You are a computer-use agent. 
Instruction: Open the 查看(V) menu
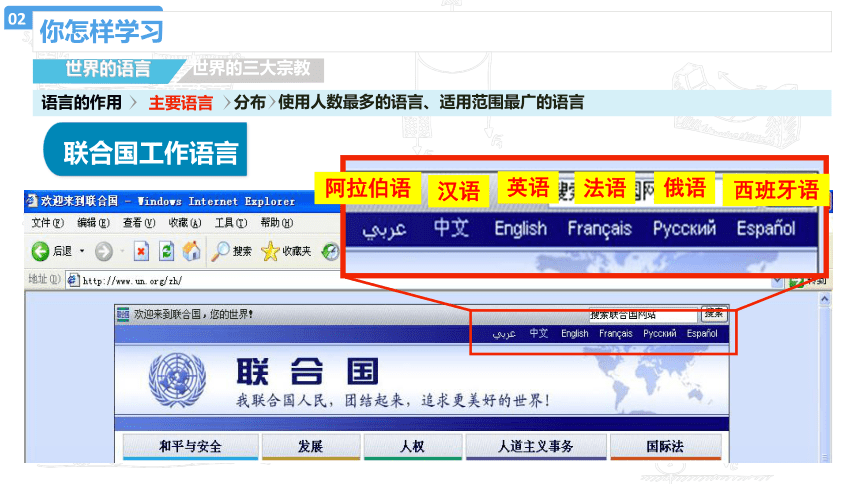pyautogui.click(x=139, y=223)
